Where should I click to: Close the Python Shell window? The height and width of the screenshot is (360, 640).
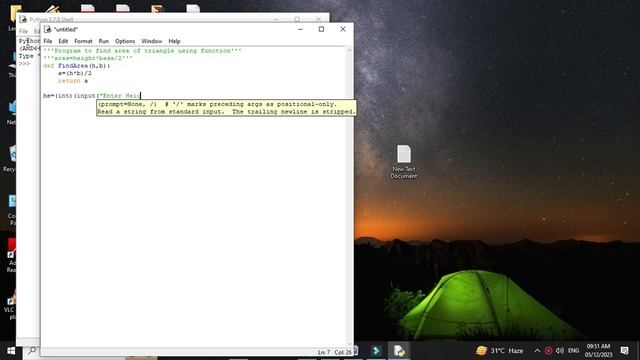[318, 19]
